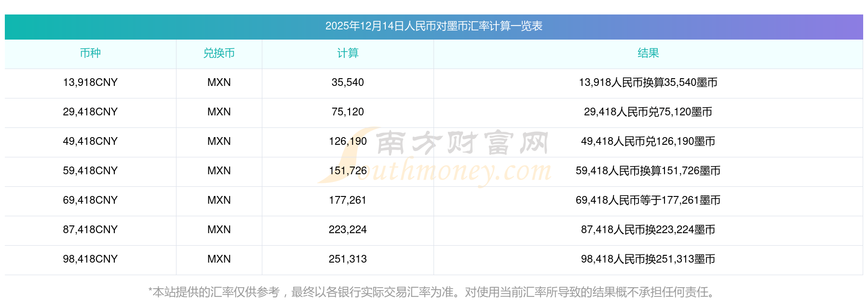Screen dimensions: 868x307
Task: Select the 98,418CNY cell
Action: (90, 259)
